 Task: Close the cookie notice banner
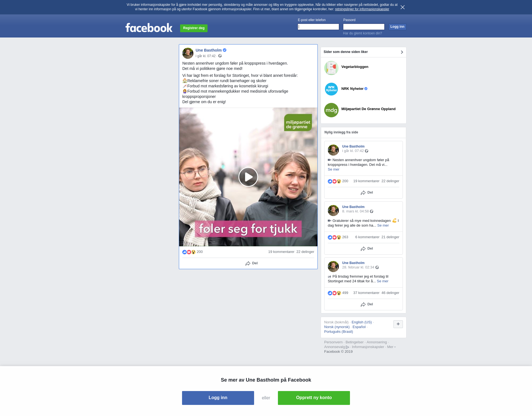[402, 7]
